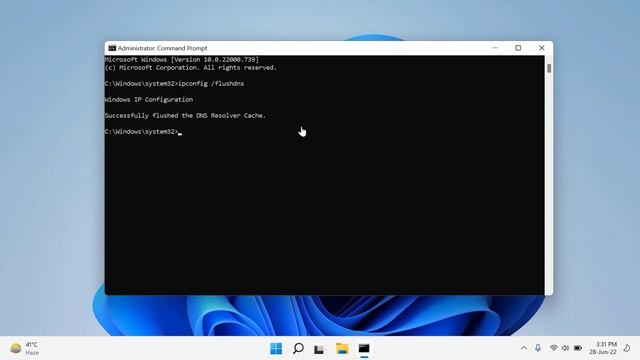Open the Windows Start menu
The image size is (640, 360).
tap(276, 349)
